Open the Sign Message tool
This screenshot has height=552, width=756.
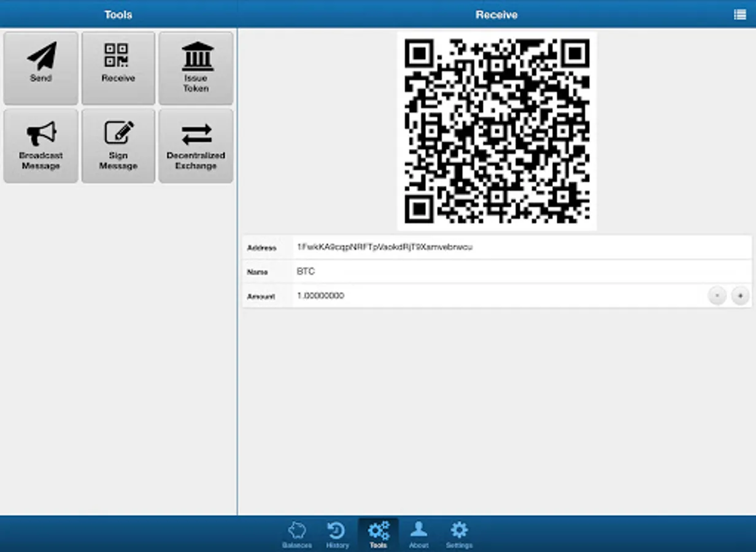(118, 146)
